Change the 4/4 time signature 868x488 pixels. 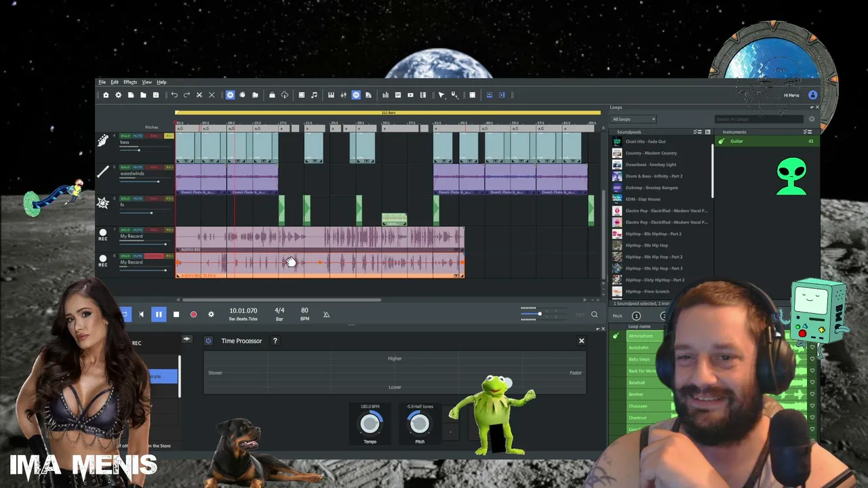pyautogui.click(x=279, y=310)
